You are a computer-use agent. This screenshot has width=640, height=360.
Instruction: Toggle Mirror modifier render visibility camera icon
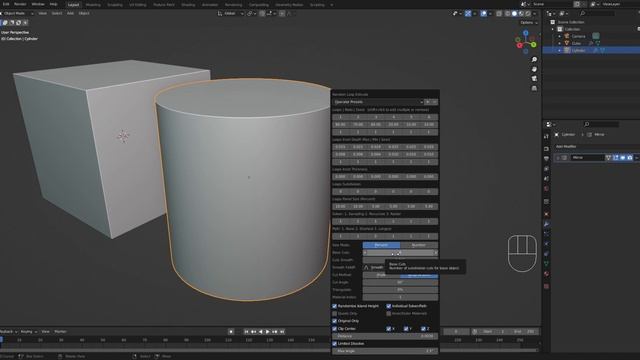coord(629,158)
